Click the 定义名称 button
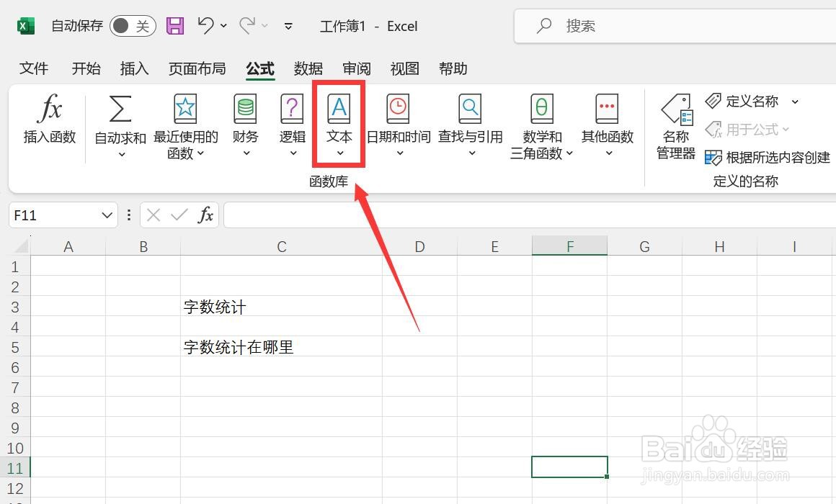The width and height of the screenshot is (836, 504). (x=742, y=102)
